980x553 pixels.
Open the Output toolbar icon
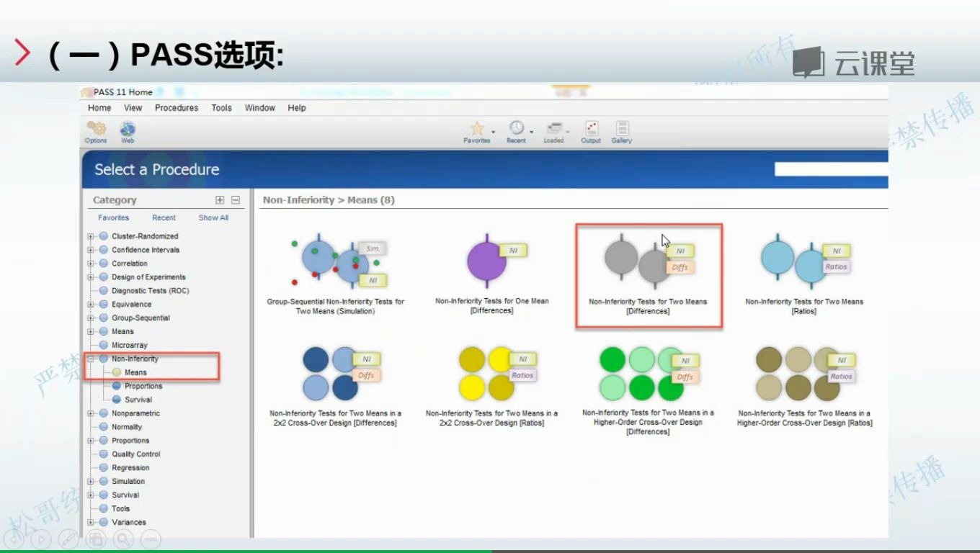point(591,132)
